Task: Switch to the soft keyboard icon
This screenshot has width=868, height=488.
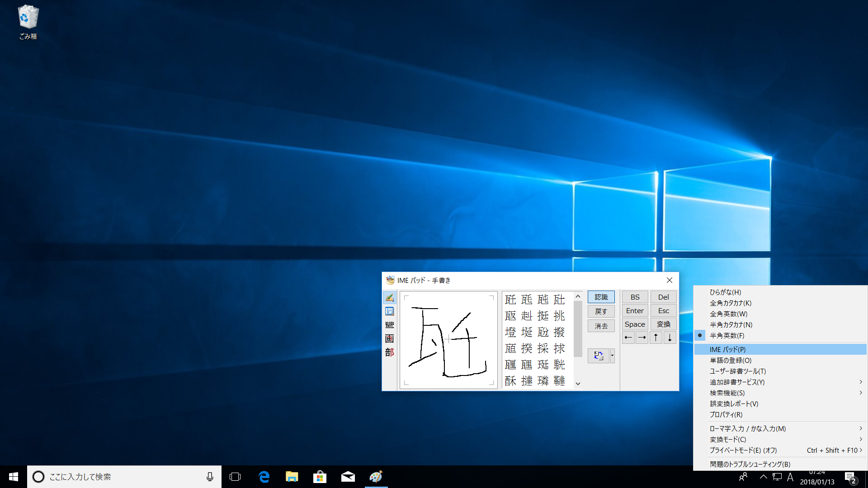Action: [389, 325]
